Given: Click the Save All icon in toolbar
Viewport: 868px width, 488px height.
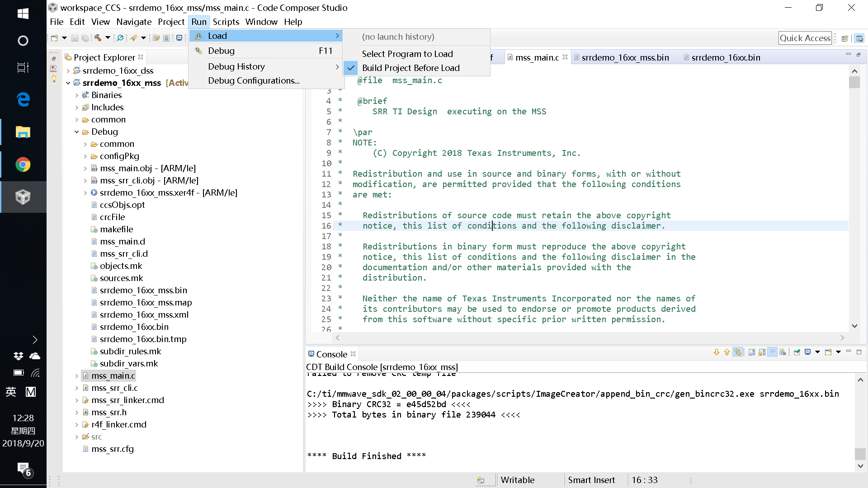Looking at the screenshot, I should click(x=85, y=38).
